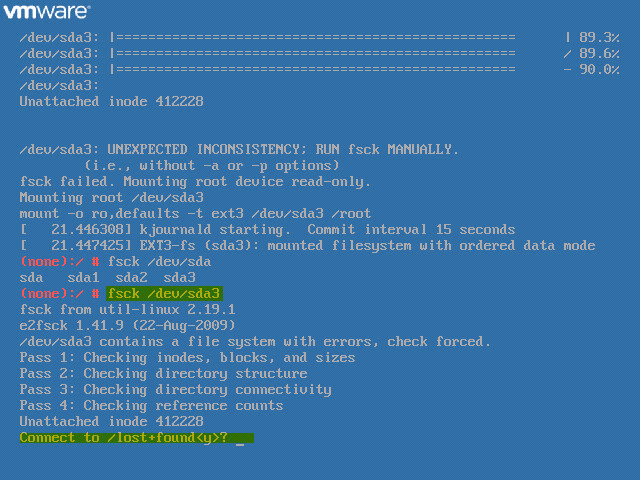Screen dimensions: 640x480
Task: Click the Pass 3 directory connectivity line
Action: 176,390
